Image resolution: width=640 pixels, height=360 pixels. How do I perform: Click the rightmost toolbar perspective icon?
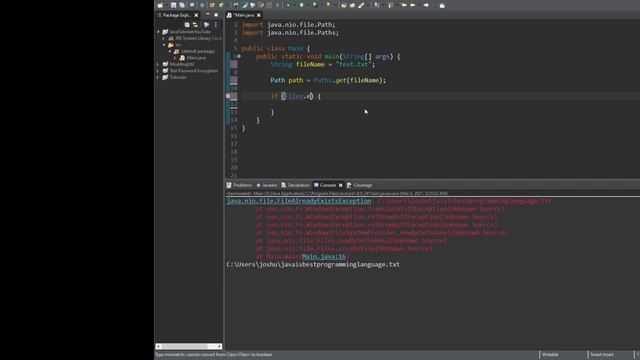point(442,5)
